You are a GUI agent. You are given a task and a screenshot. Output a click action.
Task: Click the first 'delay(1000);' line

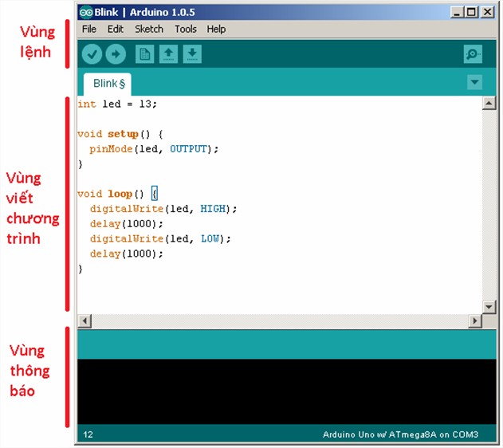127,224
